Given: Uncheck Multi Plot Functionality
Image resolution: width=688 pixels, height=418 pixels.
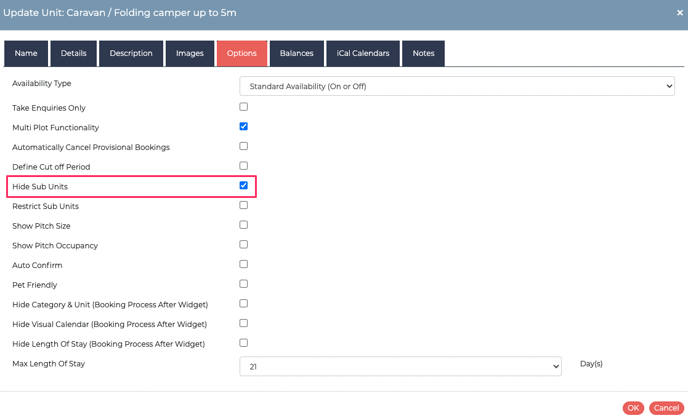Looking at the screenshot, I should [x=244, y=126].
